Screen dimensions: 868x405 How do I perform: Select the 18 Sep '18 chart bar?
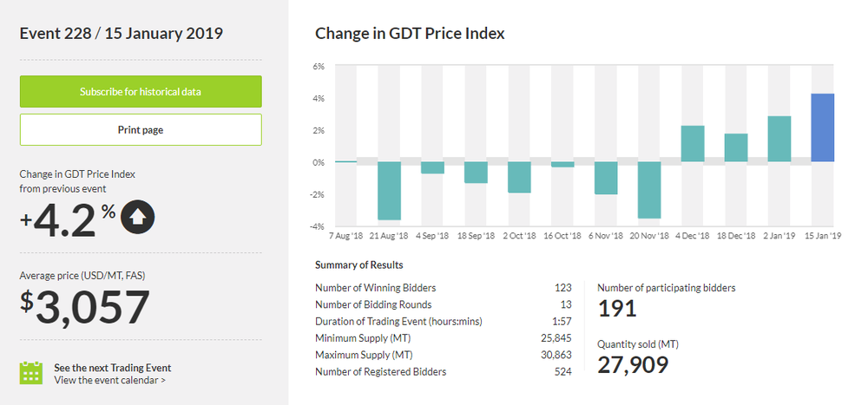pyautogui.click(x=476, y=173)
